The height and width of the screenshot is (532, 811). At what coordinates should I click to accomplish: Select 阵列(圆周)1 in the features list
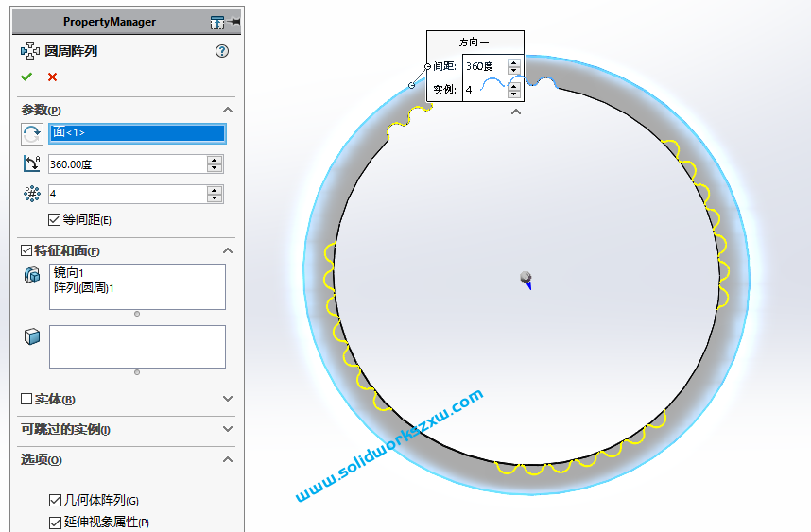[x=83, y=287]
